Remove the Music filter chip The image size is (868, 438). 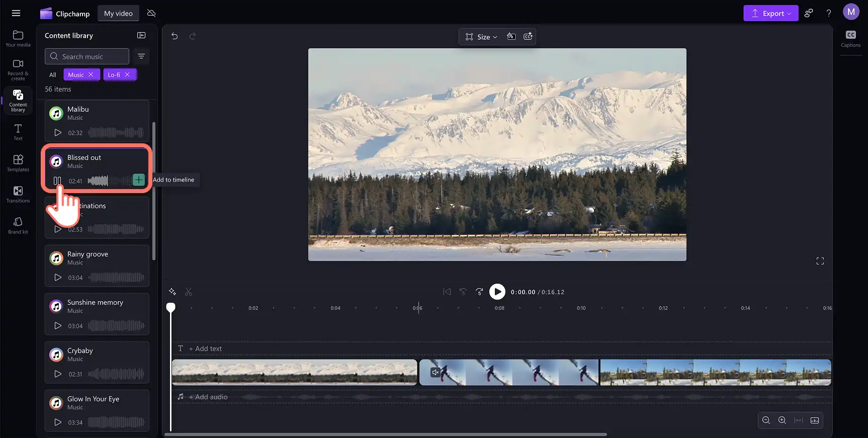tap(91, 74)
